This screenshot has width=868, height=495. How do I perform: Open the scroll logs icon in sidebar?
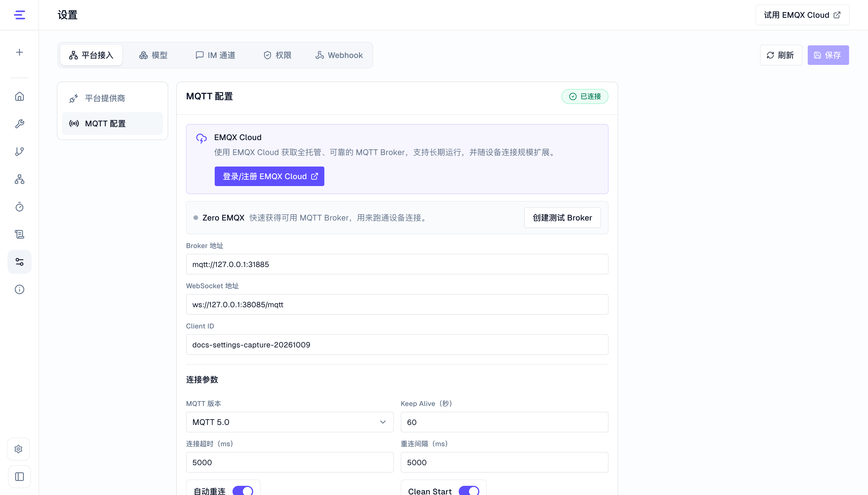pyautogui.click(x=19, y=234)
